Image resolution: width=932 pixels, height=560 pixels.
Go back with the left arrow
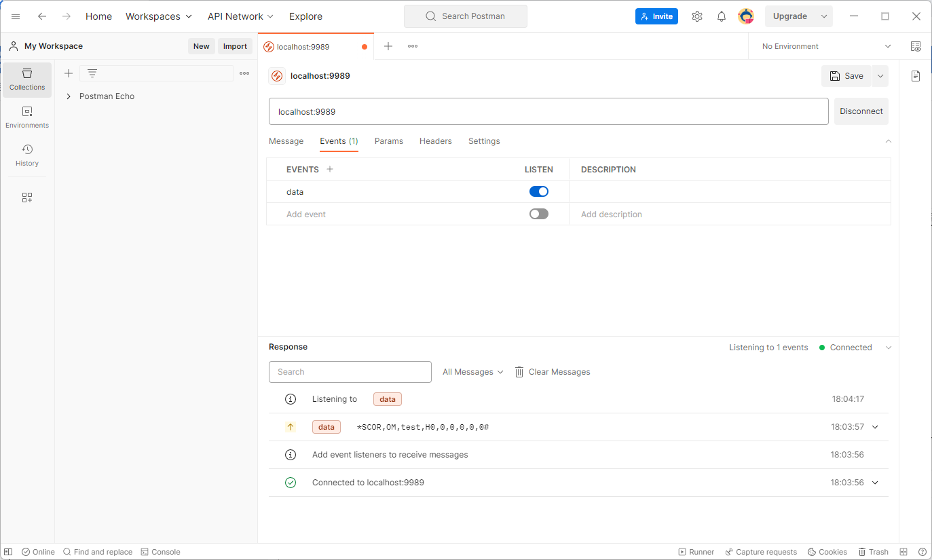[x=42, y=16]
